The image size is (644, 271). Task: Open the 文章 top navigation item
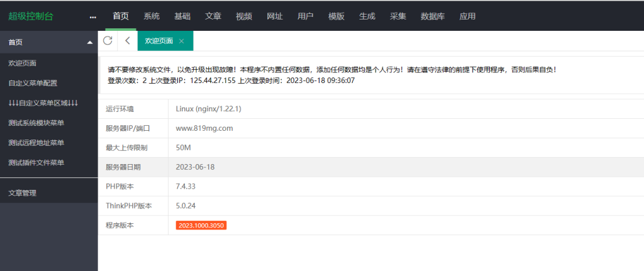pyautogui.click(x=213, y=16)
